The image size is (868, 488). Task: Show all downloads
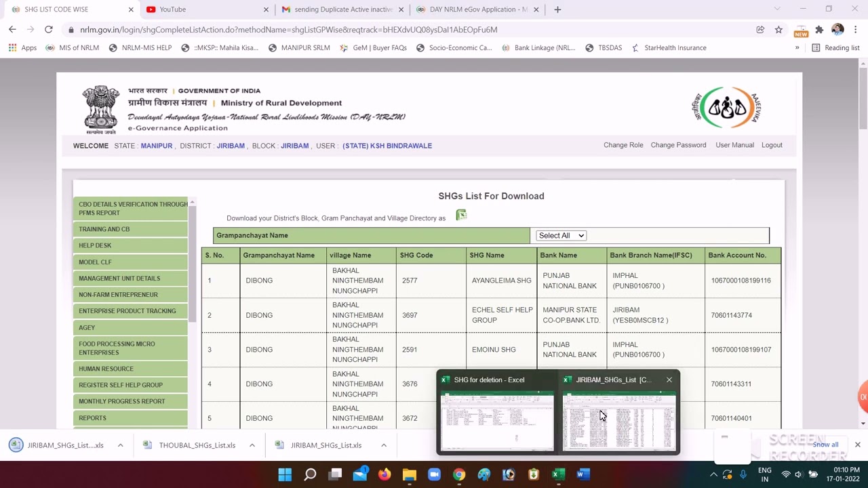(825, 445)
